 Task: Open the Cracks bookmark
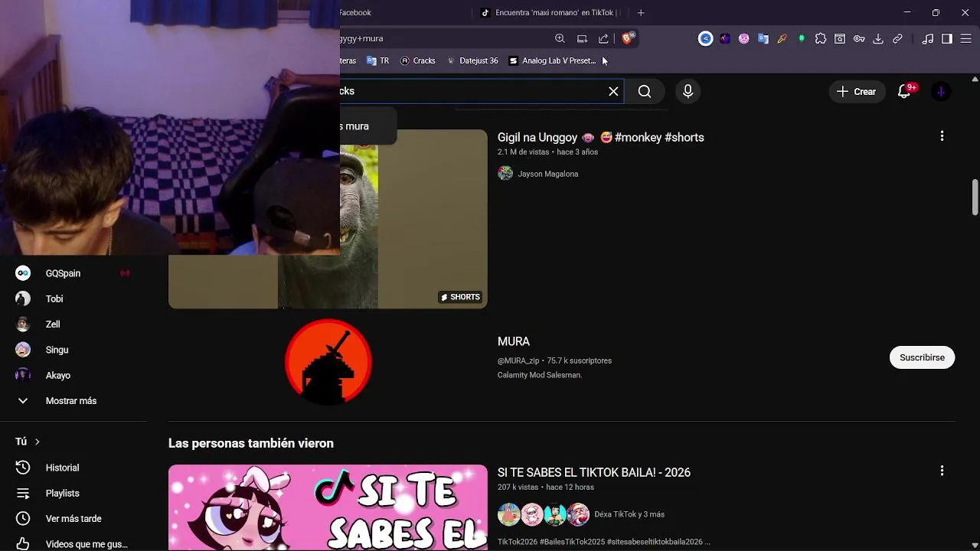click(418, 60)
